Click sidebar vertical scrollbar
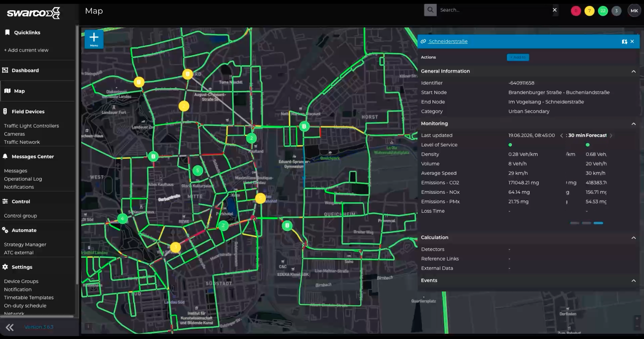Screen dimensions: 644x339 [77, 155]
